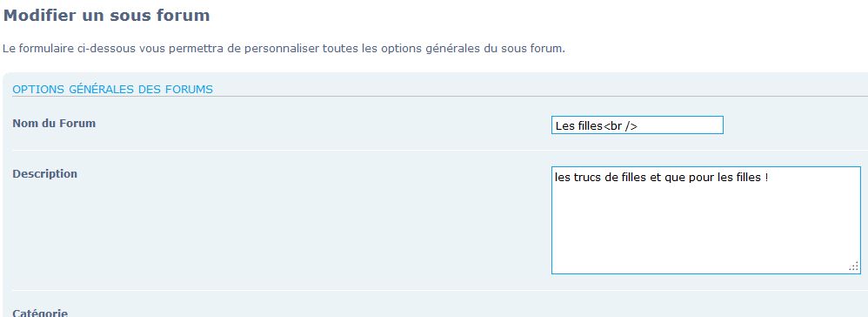This screenshot has width=868, height=317.
Task: Grab the Description textarea resize handle
Action: pos(853,266)
